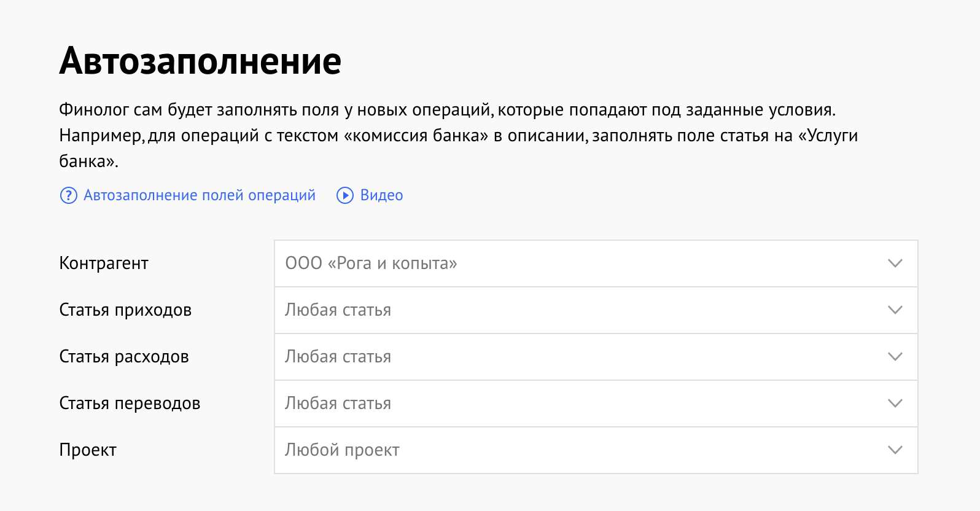Click the «Статья приходов» label
Image resolution: width=980 pixels, height=511 pixels.
[x=125, y=310]
